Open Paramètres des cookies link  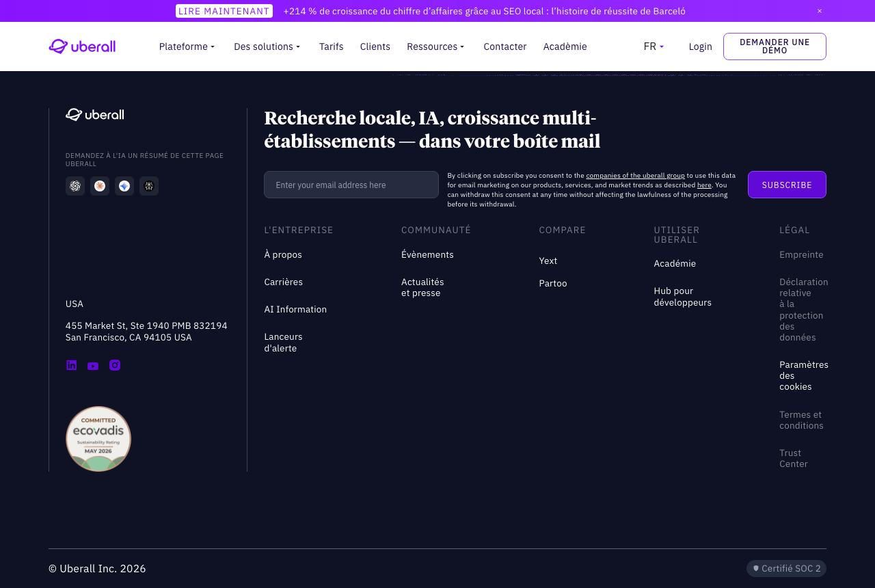click(x=803, y=375)
